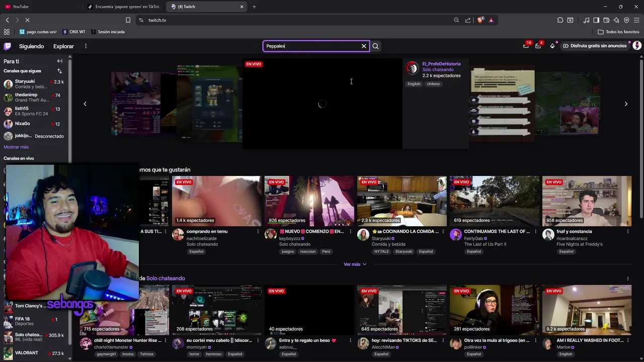Clear the Peppalex search text

coord(364,46)
